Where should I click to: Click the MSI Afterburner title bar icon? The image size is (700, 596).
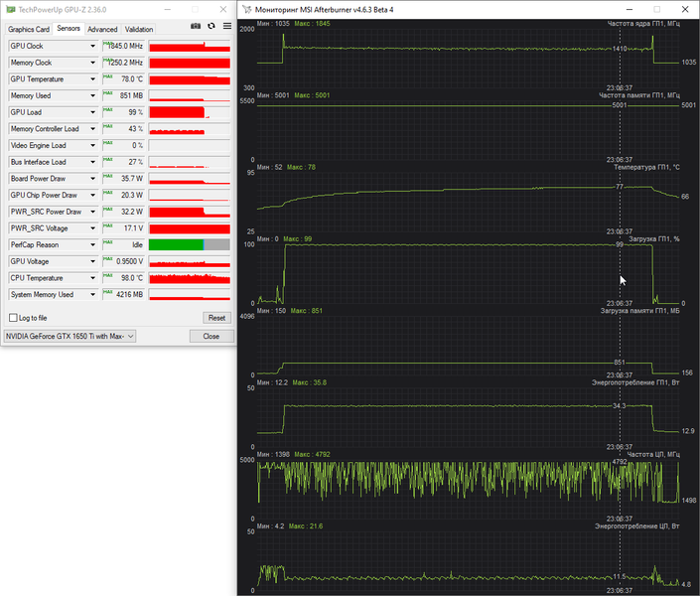tap(247, 9)
